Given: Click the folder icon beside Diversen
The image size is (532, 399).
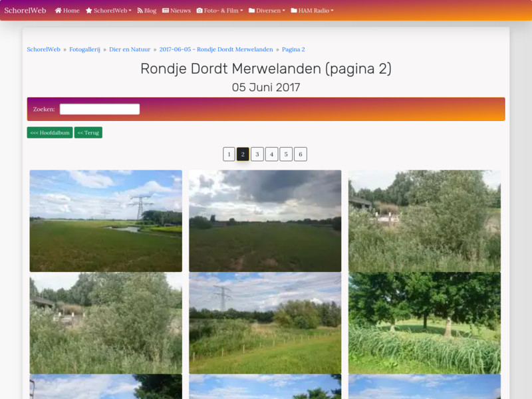Looking at the screenshot, I should 252,11.
